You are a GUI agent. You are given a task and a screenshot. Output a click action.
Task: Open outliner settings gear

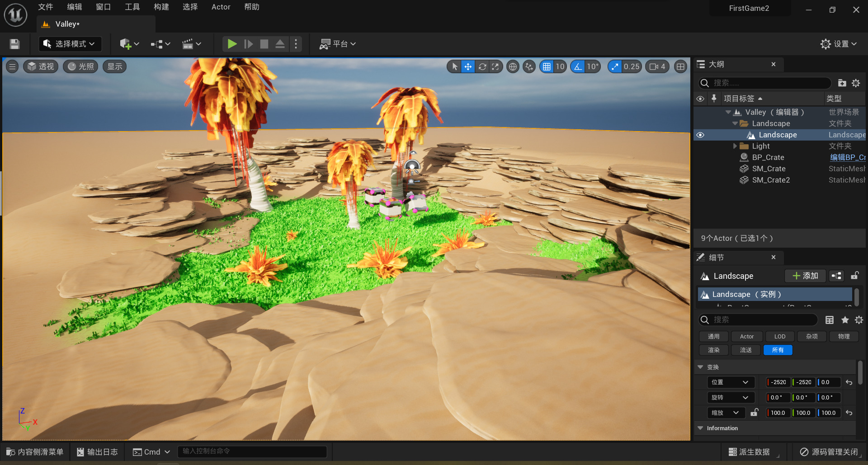pos(856,83)
